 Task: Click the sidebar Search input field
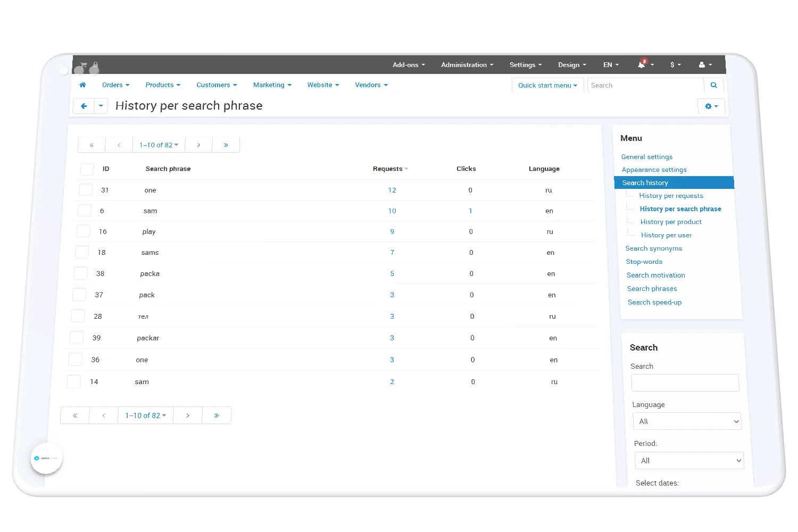click(x=685, y=383)
